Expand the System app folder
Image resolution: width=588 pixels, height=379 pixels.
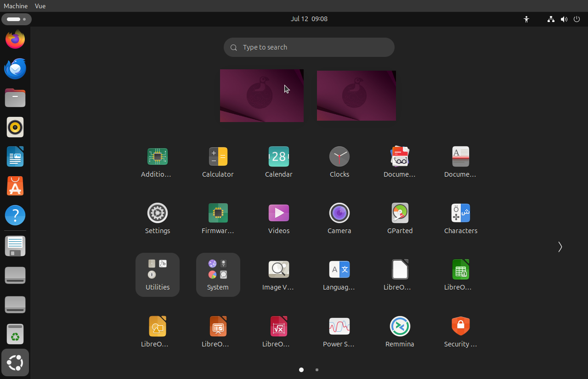[x=218, y=274]
